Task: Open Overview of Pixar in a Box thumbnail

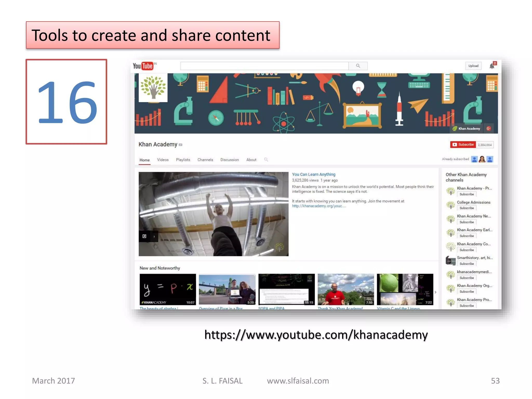Action: pyautogui.click(x=227, y=289)
